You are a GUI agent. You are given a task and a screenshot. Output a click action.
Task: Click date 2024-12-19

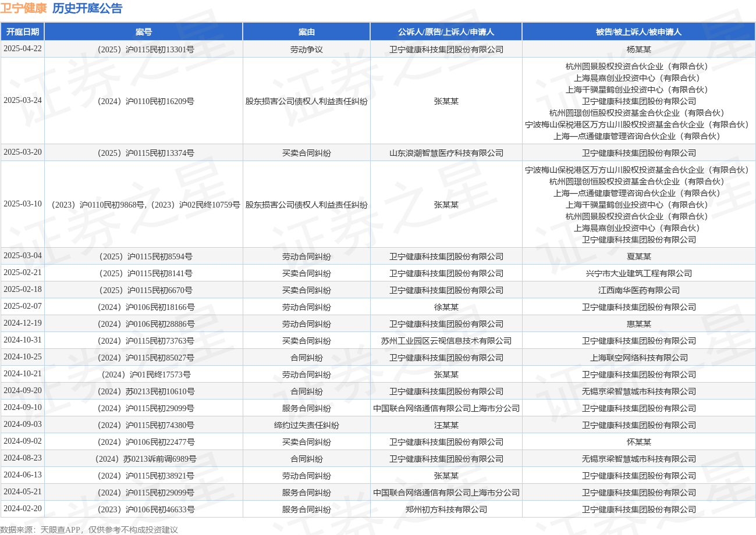[x=23, y=323]
